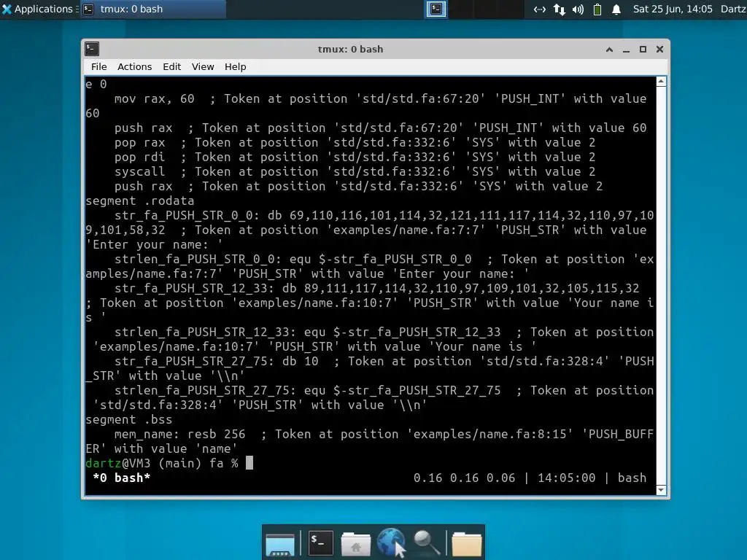This screenshot has width=747, height=560.
Task: Open the Help menu
Action: (236, 66)
